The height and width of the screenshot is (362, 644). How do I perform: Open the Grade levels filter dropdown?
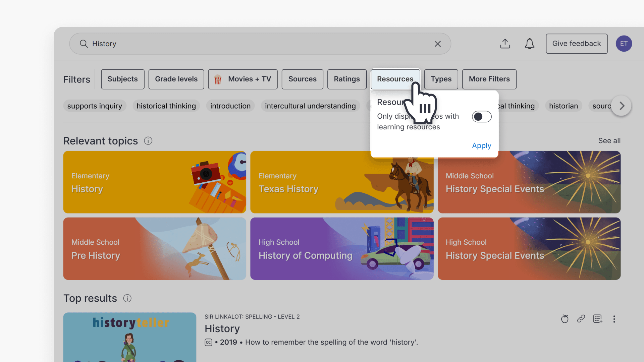click(x=176, y=79)
